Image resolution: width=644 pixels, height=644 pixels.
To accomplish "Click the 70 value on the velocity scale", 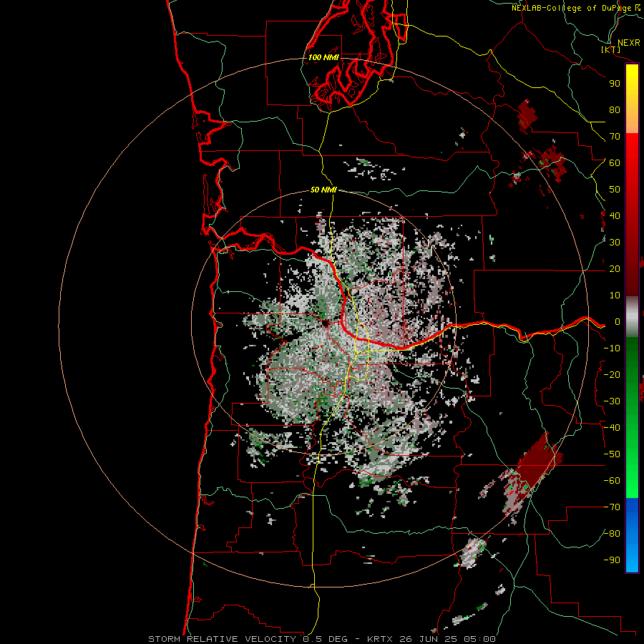I will (x=615, y=137).
